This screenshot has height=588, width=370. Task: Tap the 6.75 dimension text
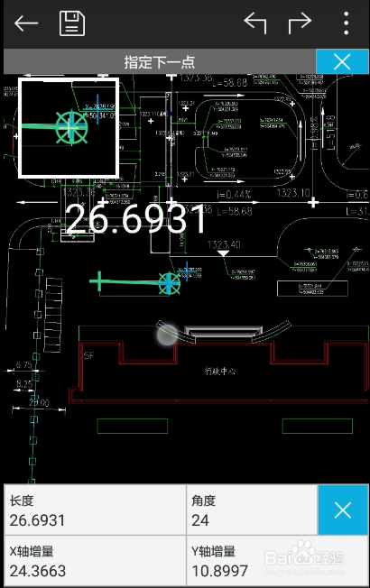point(24,365)
